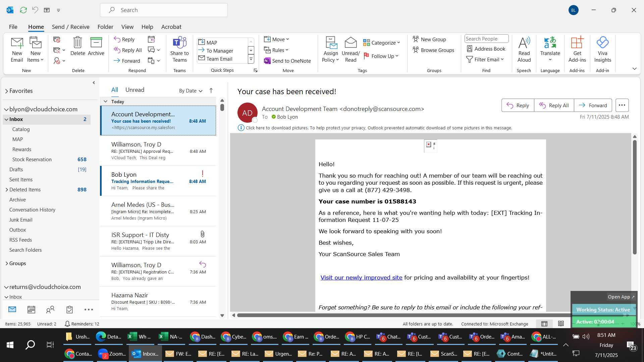Click Reply in the Respond group
644x362 pixels.
124,40
